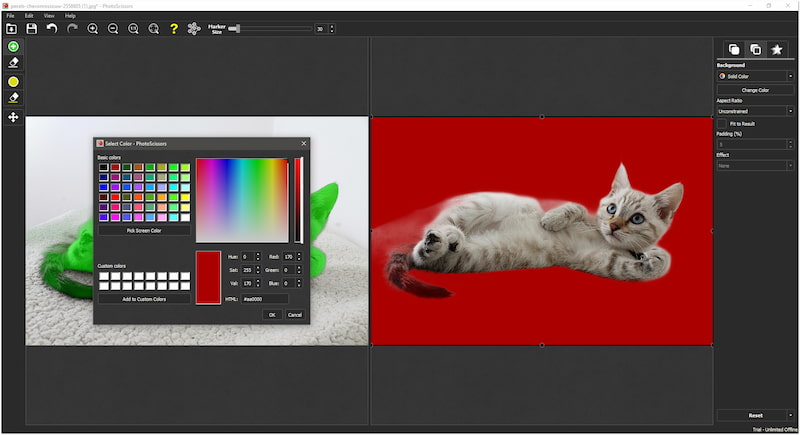This screenshot has height=435, width=800.
Task: Open the Unconstrained aspect ratio dropdown
Action: tap(755, 111)
